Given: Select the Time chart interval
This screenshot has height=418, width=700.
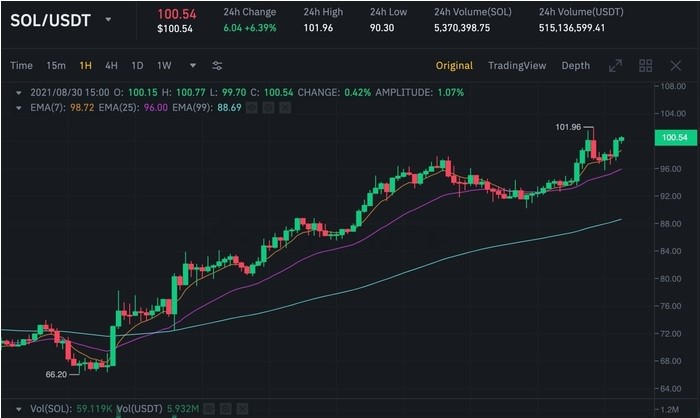Looking at the screenshot, I should coord(21,66).
